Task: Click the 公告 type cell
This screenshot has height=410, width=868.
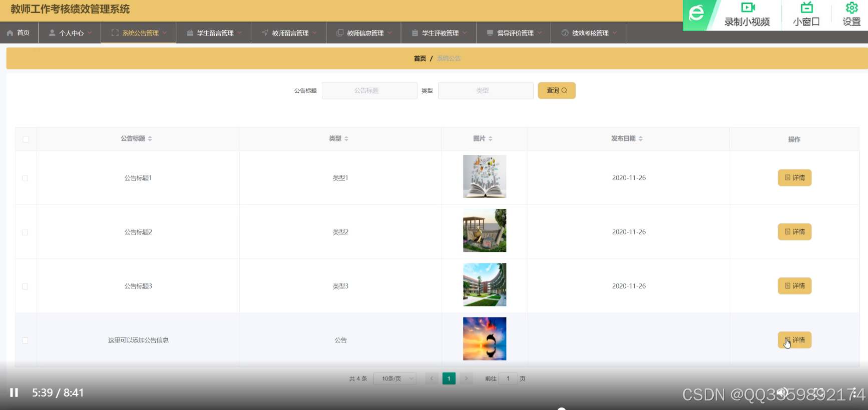Action: [340, 340]
